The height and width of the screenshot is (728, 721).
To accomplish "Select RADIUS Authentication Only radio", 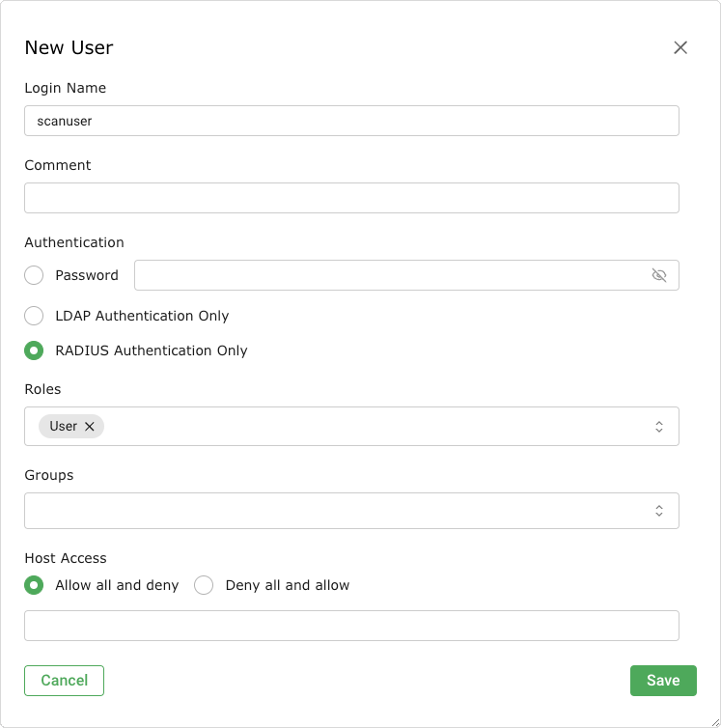I will (x=34, y=350).
